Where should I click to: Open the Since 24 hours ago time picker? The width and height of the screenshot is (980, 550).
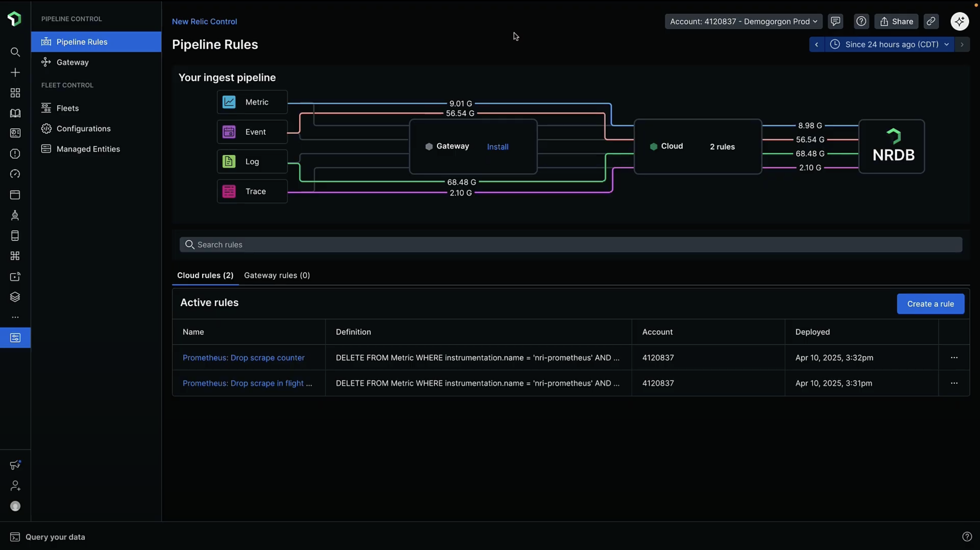[891, 44]
